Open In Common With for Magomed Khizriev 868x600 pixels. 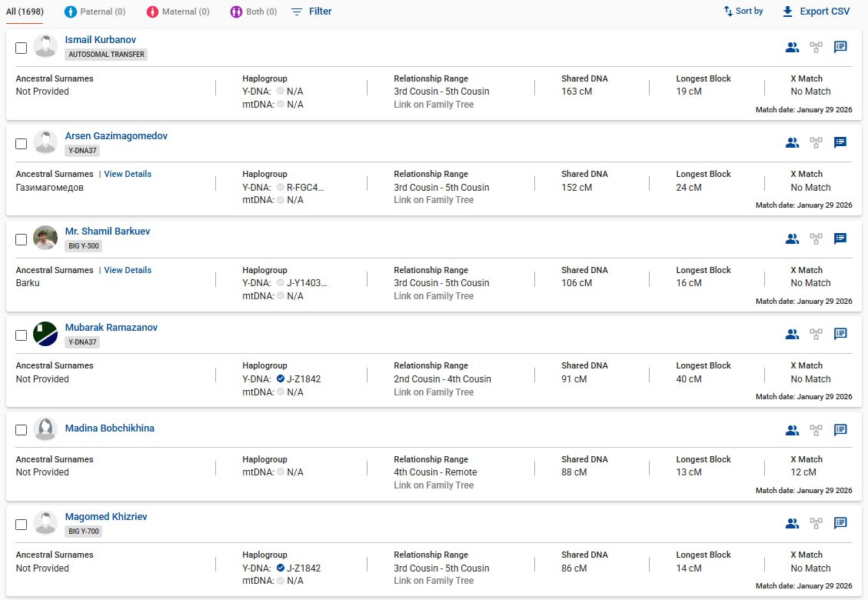(x=792, y=523)
